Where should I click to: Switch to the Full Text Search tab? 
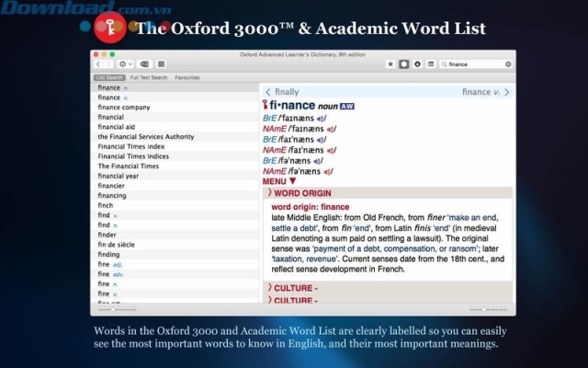(x=149, y=77)
